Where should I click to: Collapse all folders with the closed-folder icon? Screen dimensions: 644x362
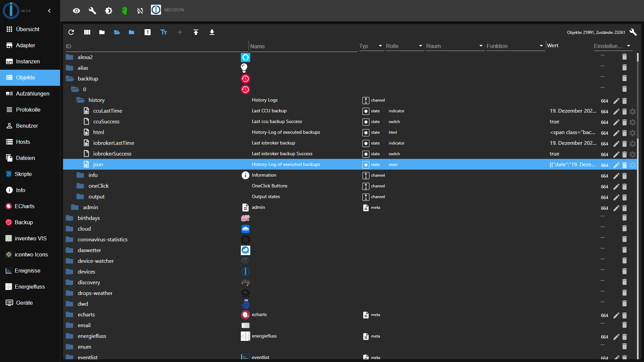[102, 32]
